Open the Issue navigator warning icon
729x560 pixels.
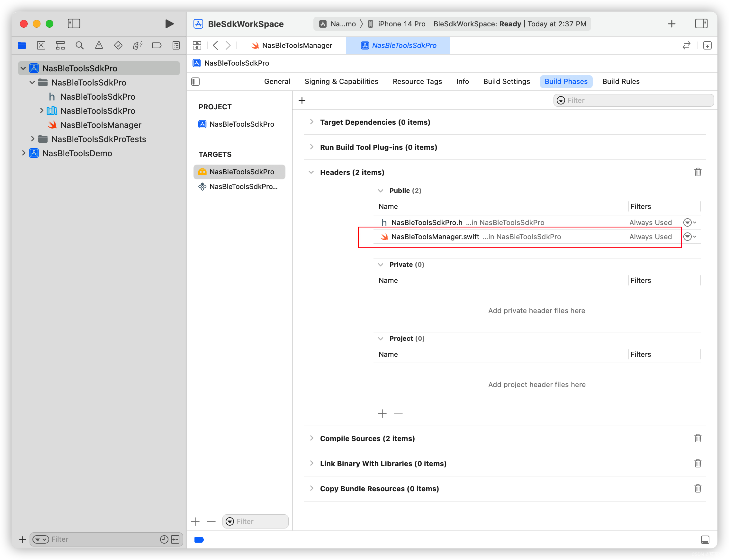(99, 45)
